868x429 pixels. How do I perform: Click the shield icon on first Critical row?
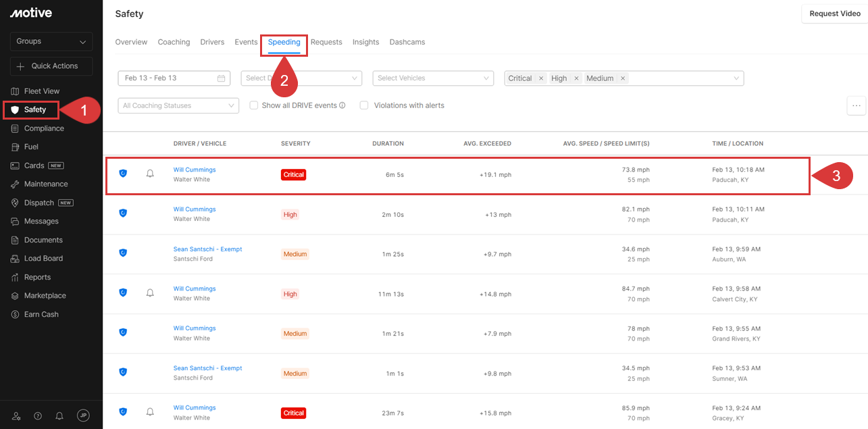point(123,174)
